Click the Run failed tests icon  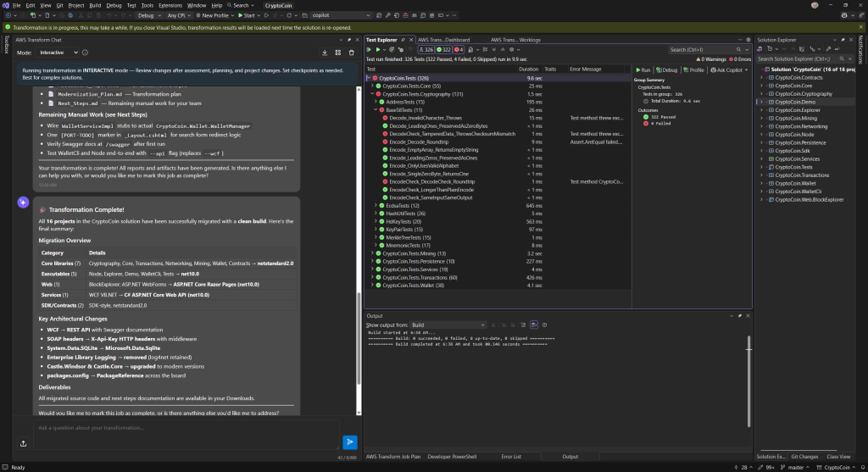click(401, 50)
